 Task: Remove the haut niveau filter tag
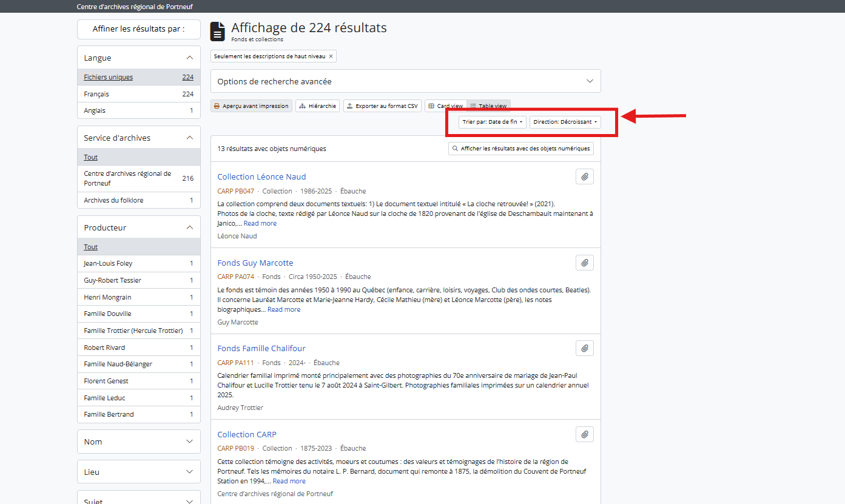(x=331, y=56)
